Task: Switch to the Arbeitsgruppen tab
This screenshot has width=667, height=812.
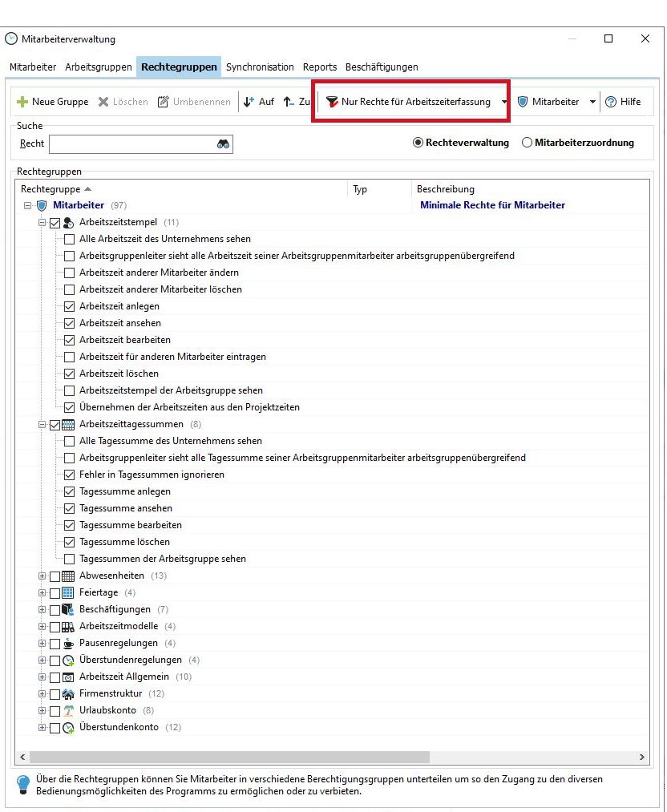Action: pos(99,67)
